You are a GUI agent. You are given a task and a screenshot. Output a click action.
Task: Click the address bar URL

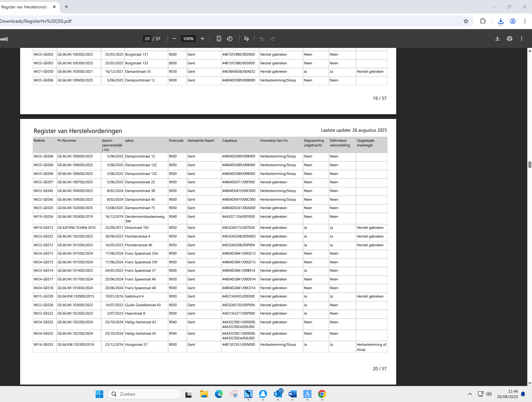click(36, 21)
